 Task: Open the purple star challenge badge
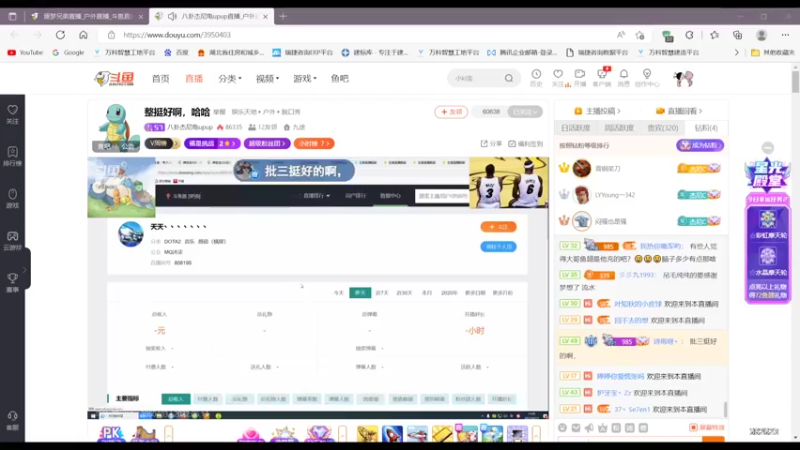[212, 143]
